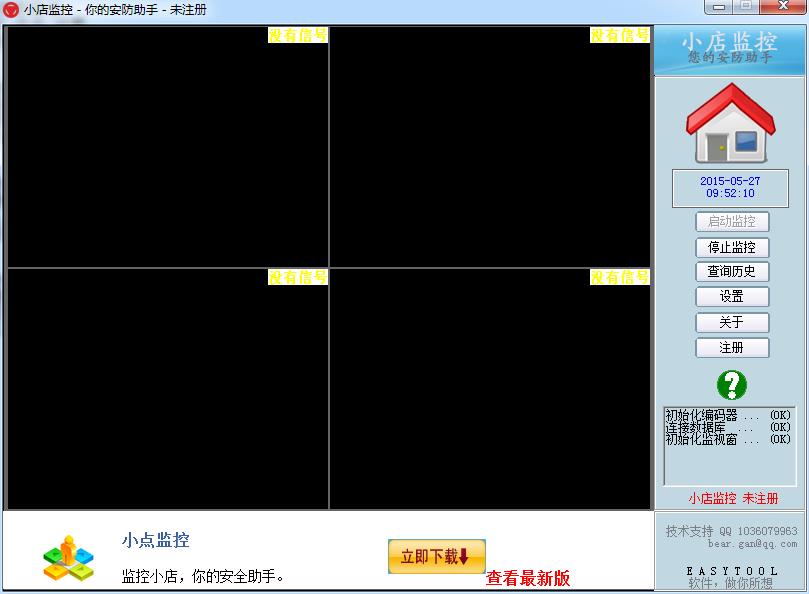Click the 立即下载 download button
This screenshot has width=809, height=594.
pyautogui.click(x=435, y=556)
